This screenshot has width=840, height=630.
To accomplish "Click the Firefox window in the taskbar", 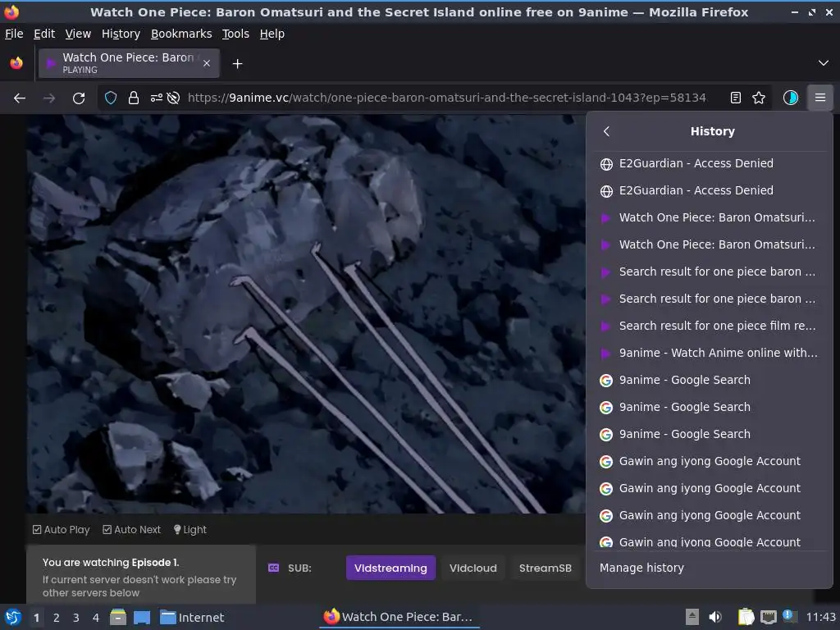I will coord(399,617).
